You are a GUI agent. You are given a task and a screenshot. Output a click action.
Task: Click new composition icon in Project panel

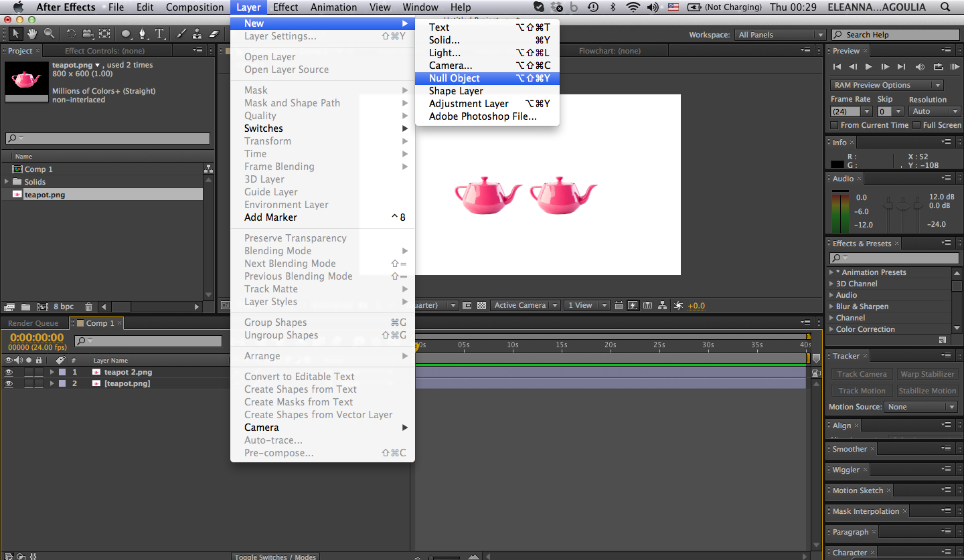[x=43, y=307]
